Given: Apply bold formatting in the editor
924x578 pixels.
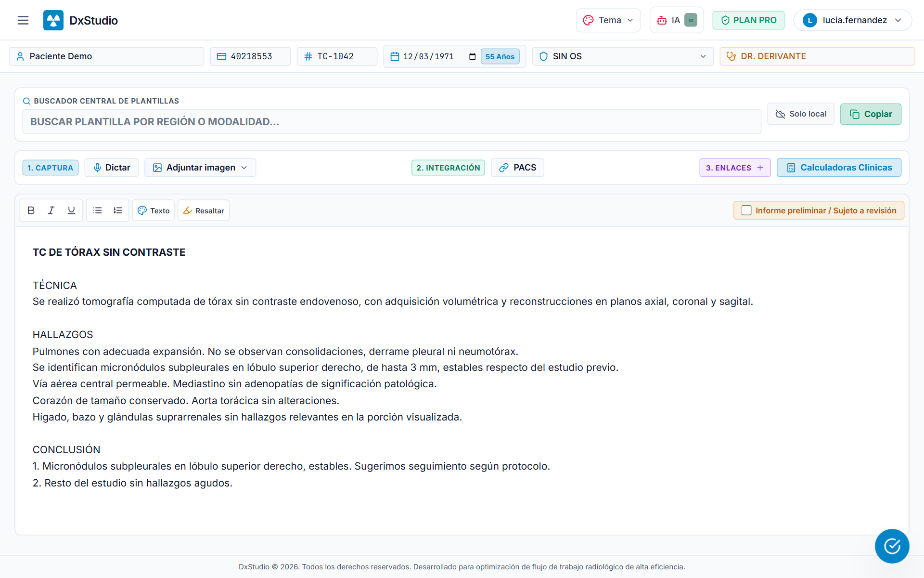Looking at the screenshot, I should [x=31, y=210].
